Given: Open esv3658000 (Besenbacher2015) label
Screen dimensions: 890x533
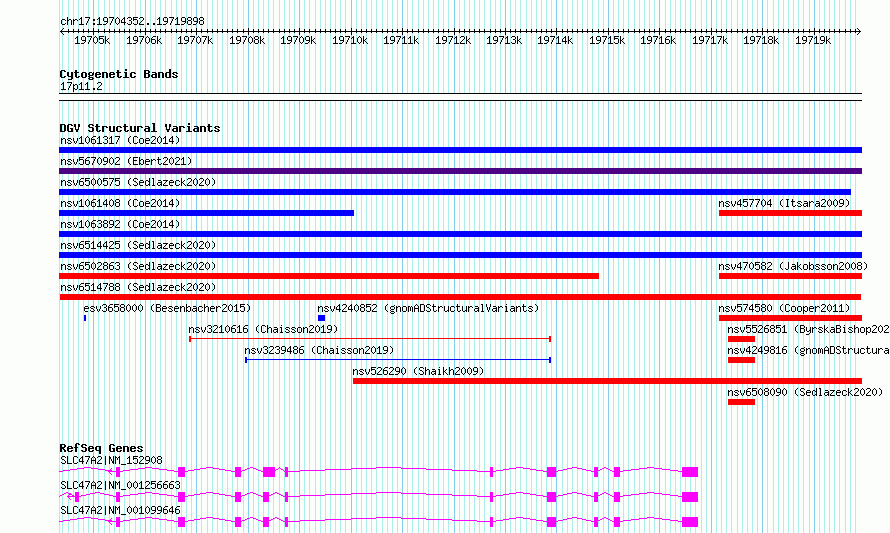Looking at the screenshot, I should [x=167, y=308].
